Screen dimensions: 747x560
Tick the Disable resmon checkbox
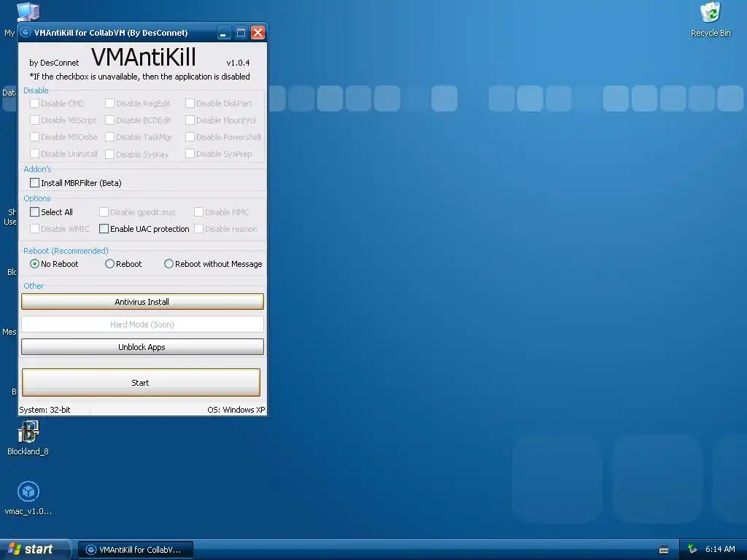198,228
